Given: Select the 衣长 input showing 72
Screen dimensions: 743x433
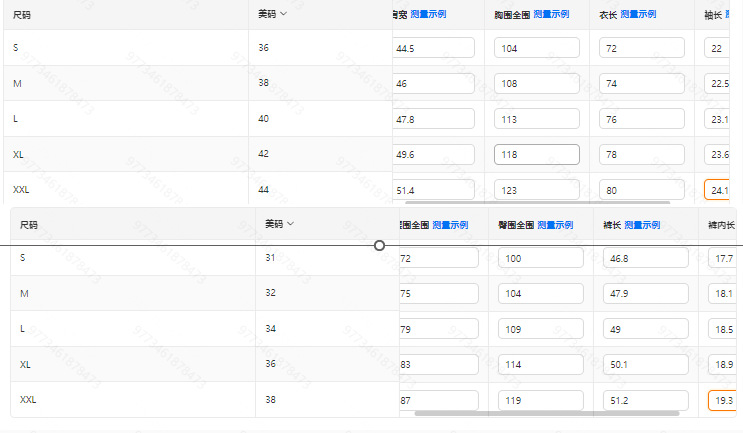Looking at the screenshot, I should tap(641, 48).
